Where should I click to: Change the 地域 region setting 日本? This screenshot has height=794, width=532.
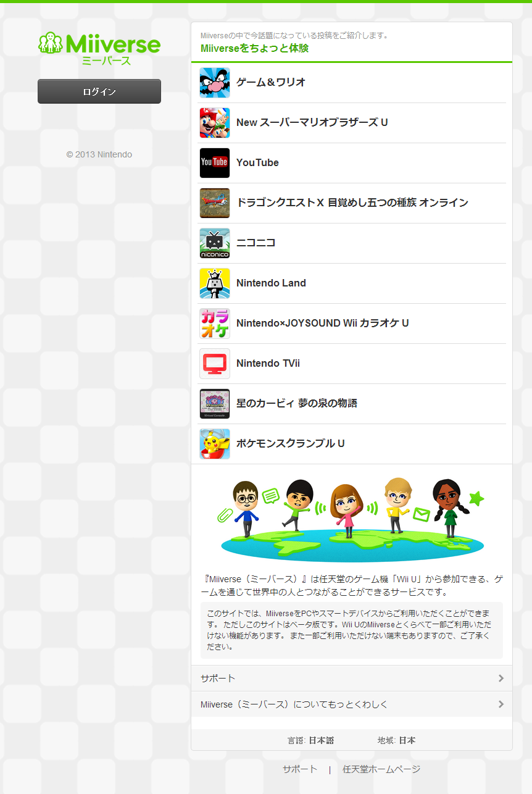click(x=407, y=740)
